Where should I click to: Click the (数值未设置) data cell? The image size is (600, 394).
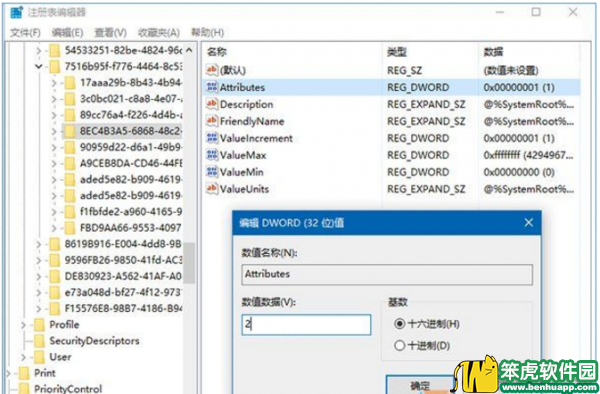pyautogui.click(x=511, y=70)
